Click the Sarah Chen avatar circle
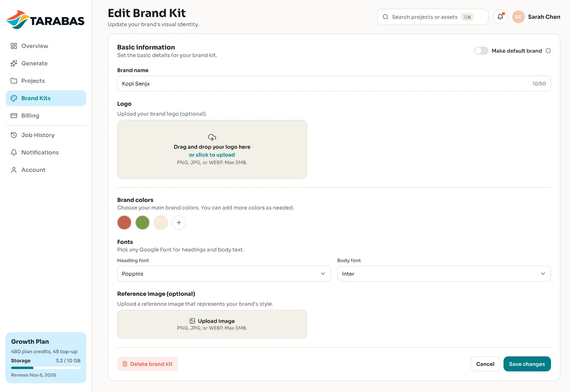Image resolution: width=570 pixels, height=392 pixels. click(x=519, y=17)
